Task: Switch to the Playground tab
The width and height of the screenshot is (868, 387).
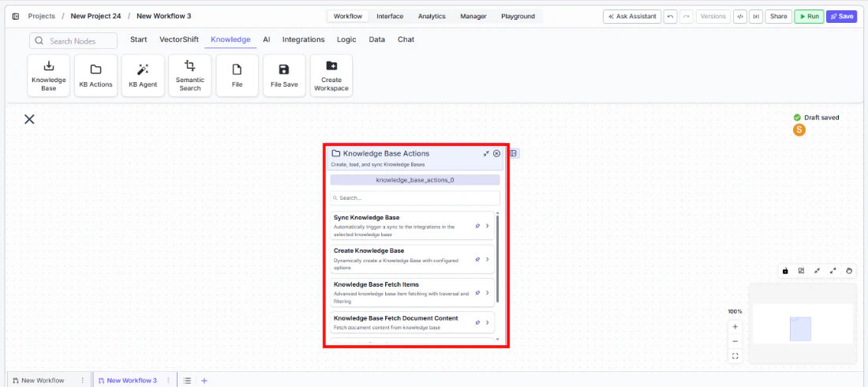Action: [x=518, y=17]
